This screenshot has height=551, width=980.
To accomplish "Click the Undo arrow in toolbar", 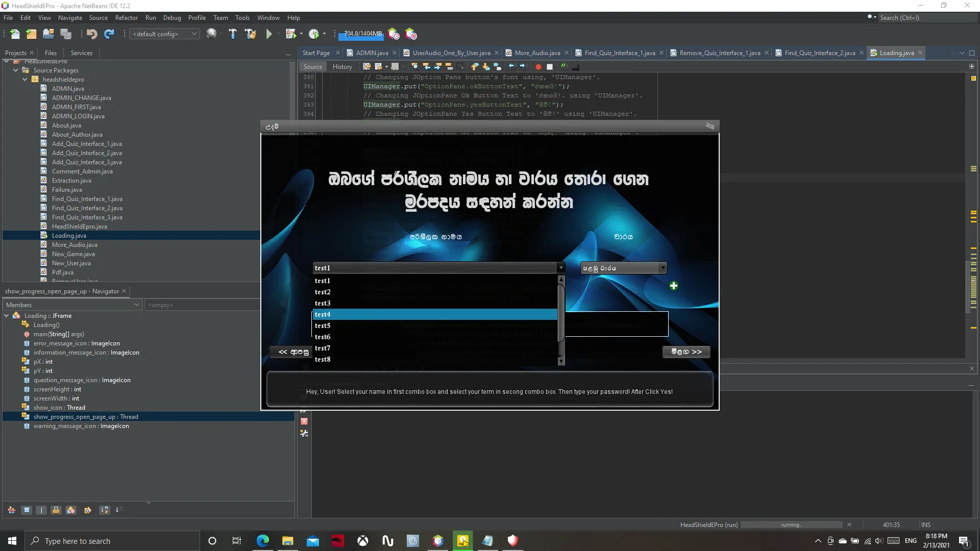I will coord(92,34).
